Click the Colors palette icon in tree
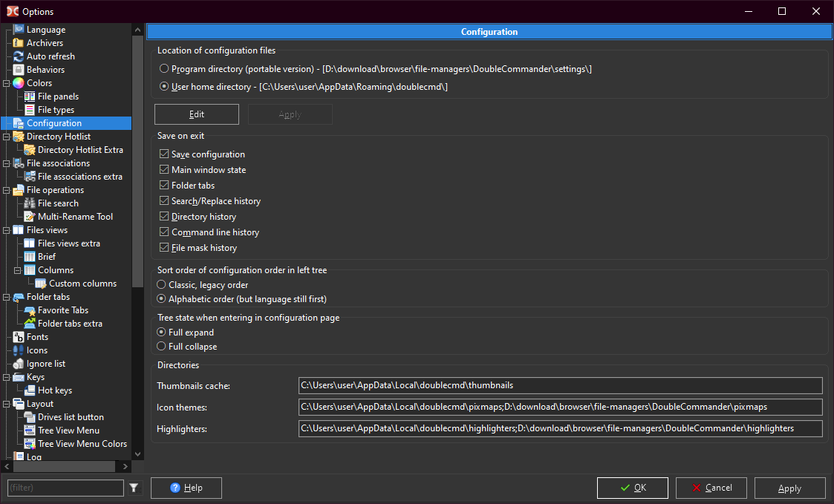The width and height of the screenshot is (834, 504). (x=19, y=83)
